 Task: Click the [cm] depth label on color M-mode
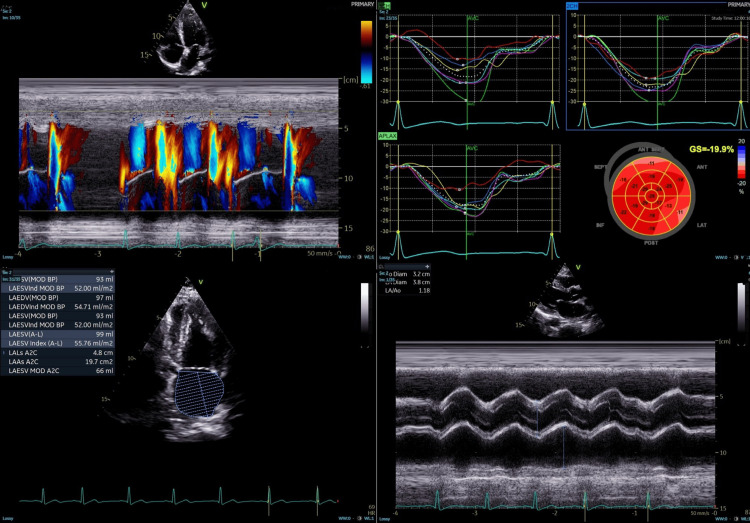[x=351, y=80]
